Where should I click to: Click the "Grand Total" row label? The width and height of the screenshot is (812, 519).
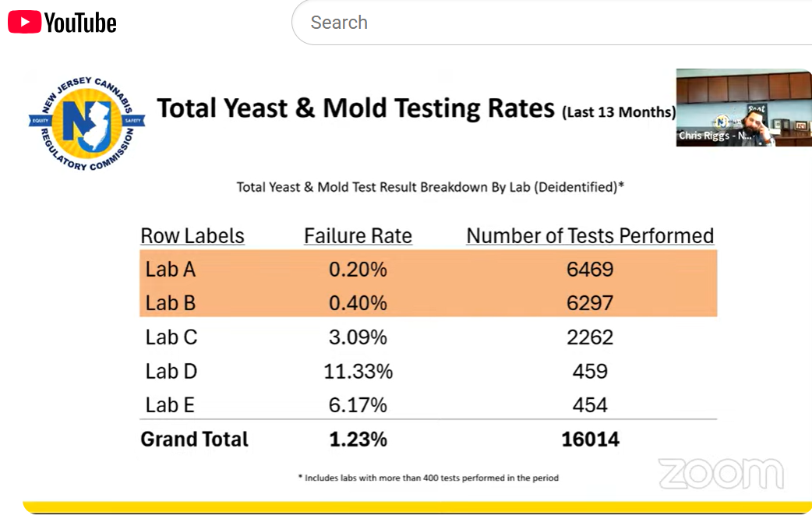(194, 440)
